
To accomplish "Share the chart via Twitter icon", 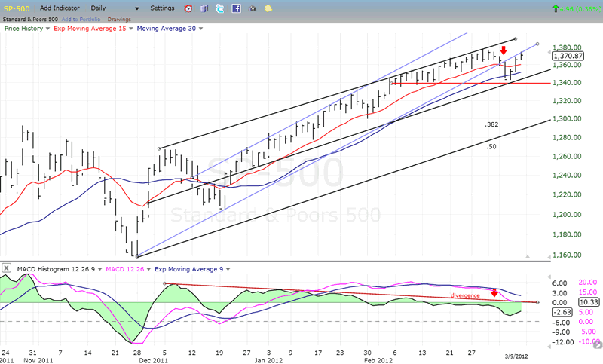I will [x=220, y=8].
